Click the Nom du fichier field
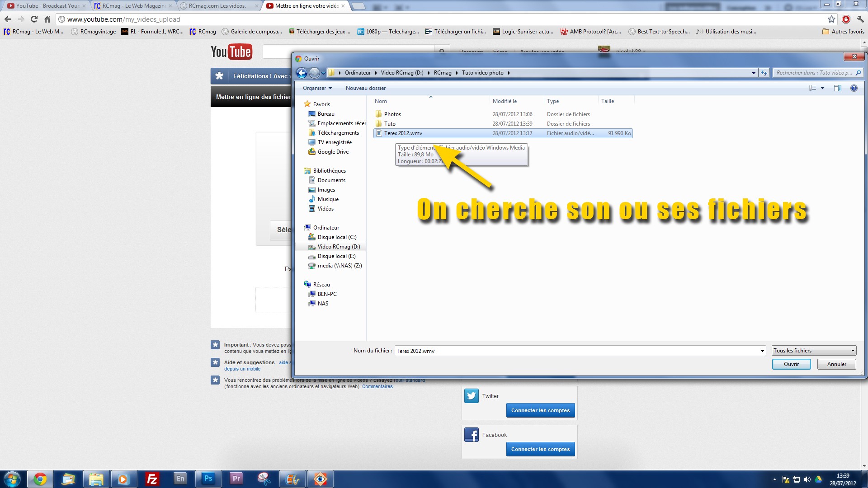Screen dimensions: 868x488 (x=577, y=351)
